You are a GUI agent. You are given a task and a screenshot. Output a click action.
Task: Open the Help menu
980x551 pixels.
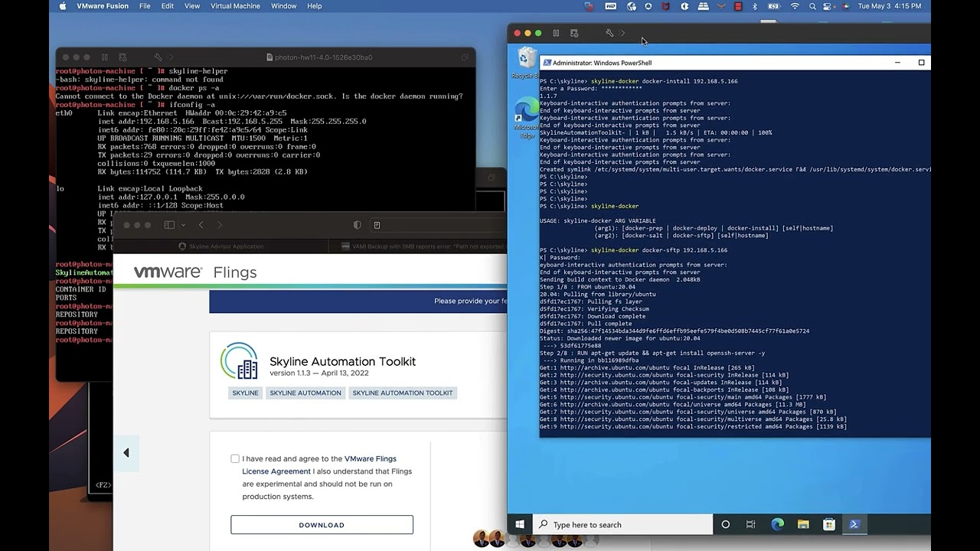pyautogui.click(x=314, y=6)
